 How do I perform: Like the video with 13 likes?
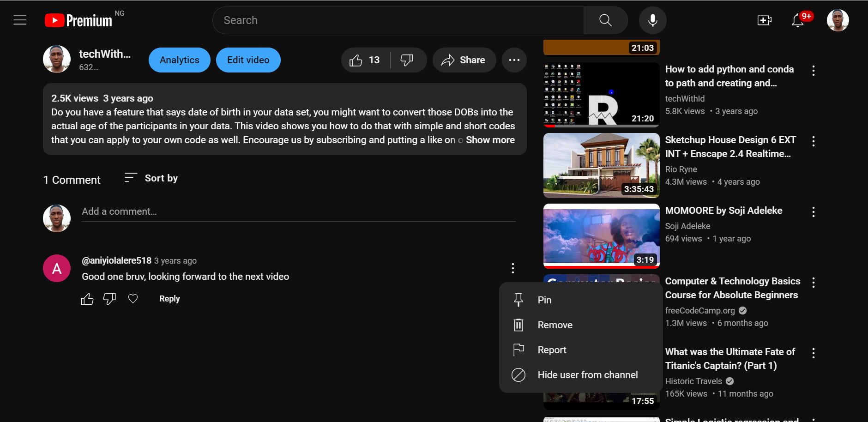coord(365,60)
